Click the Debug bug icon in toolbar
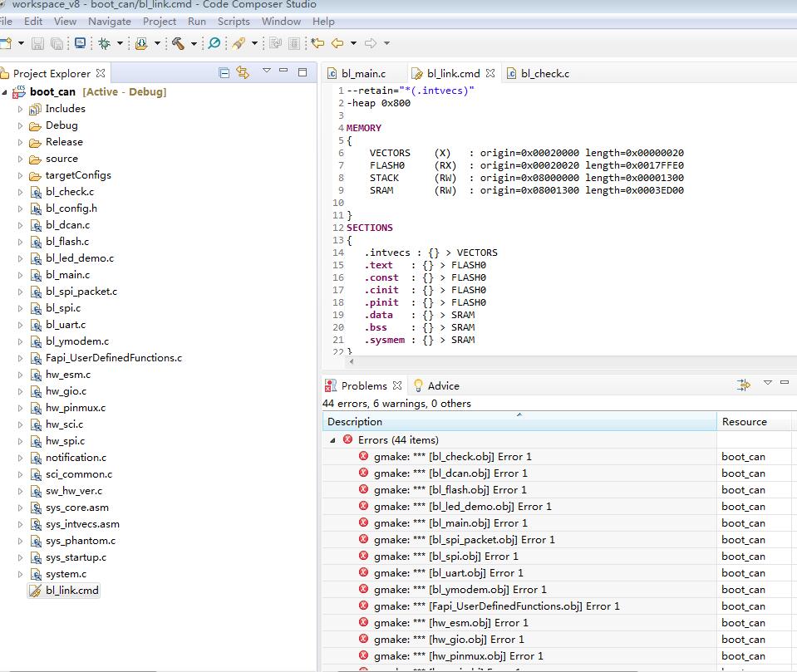This screenshot has height=672, width=797. (104, 43)
